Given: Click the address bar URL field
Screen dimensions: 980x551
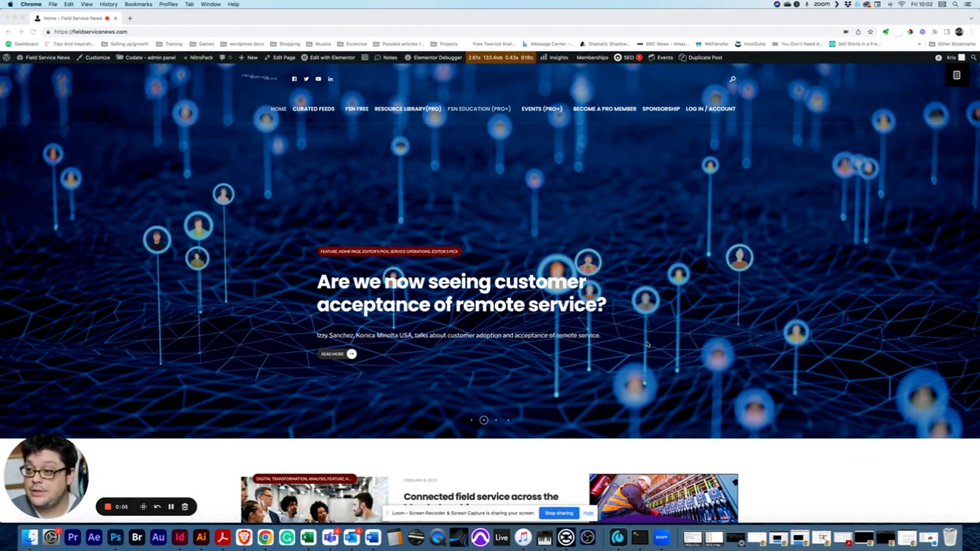Looking at the screenshot, I should click(245, 32).
